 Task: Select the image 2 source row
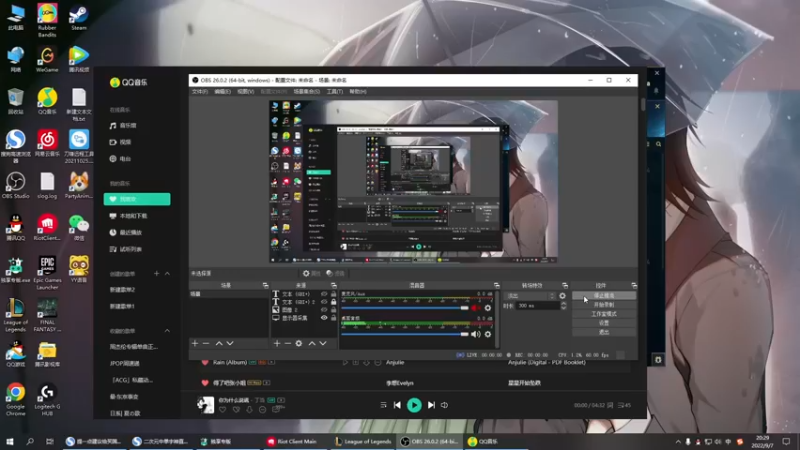(x=304, y=310)
